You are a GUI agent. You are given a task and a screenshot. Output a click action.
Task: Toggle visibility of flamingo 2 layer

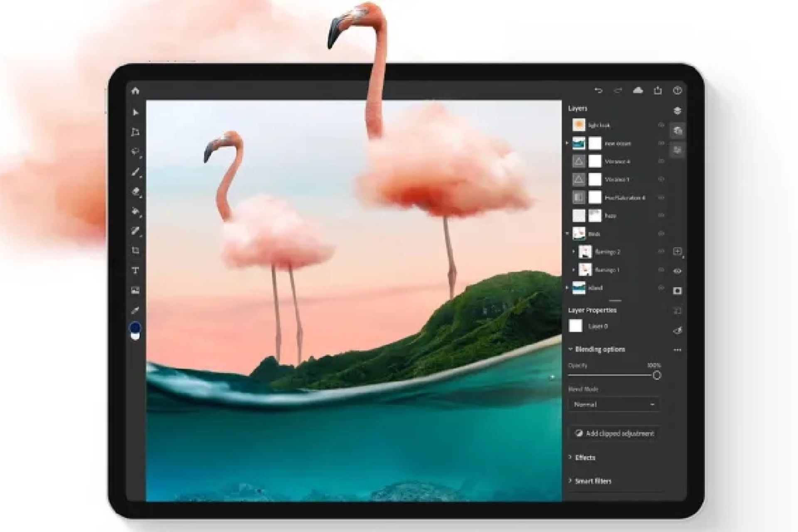coord(661,251)
